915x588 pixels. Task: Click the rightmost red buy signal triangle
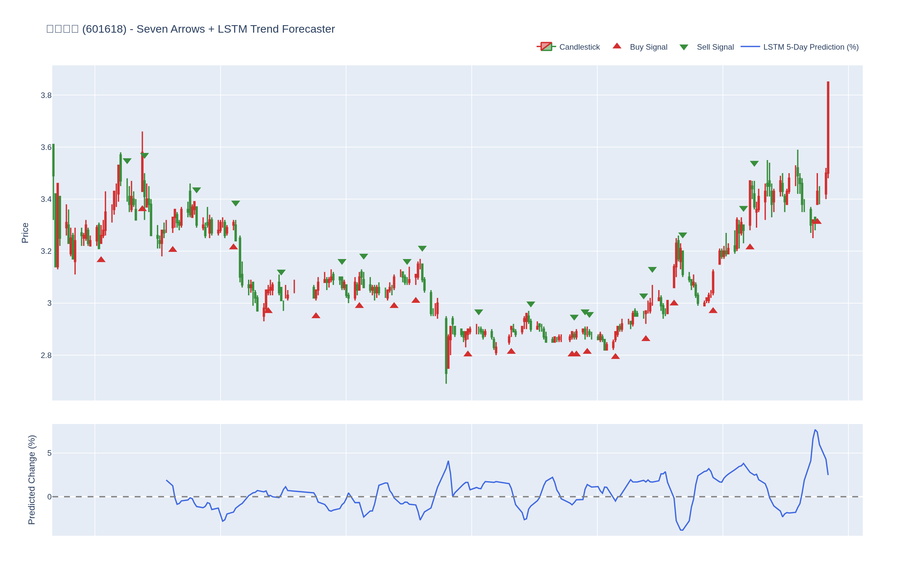point(817,221)
